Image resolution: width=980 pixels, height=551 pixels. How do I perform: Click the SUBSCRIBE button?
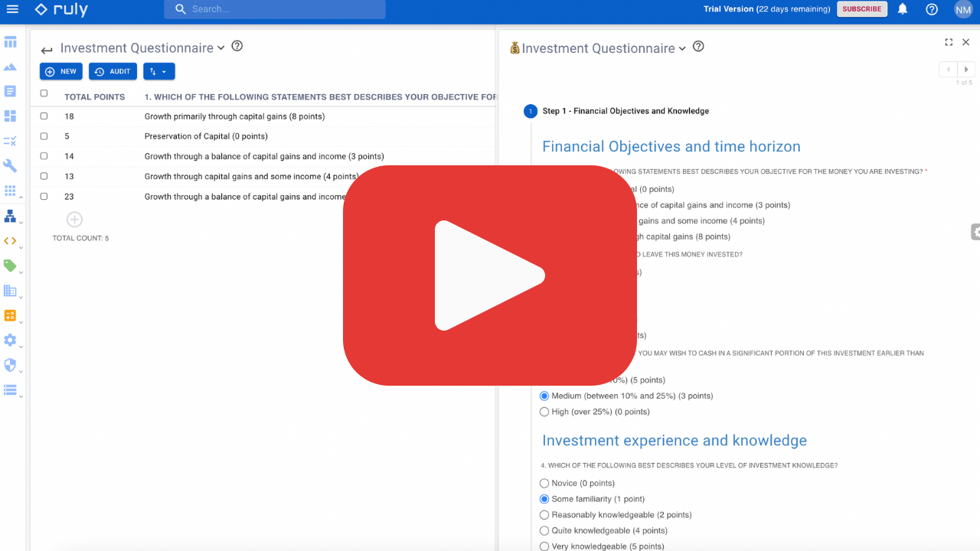click(862, 9)
